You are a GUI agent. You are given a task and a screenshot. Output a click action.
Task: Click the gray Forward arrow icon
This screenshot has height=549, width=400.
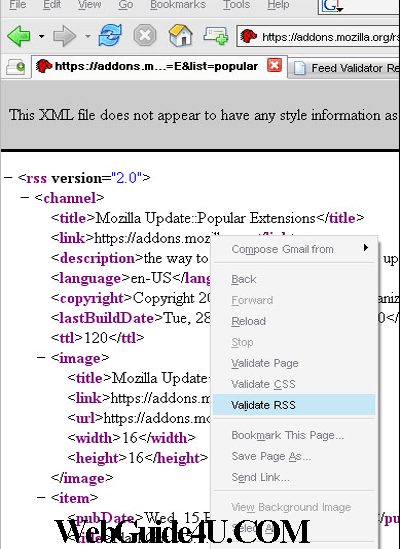tap(64, 36)
